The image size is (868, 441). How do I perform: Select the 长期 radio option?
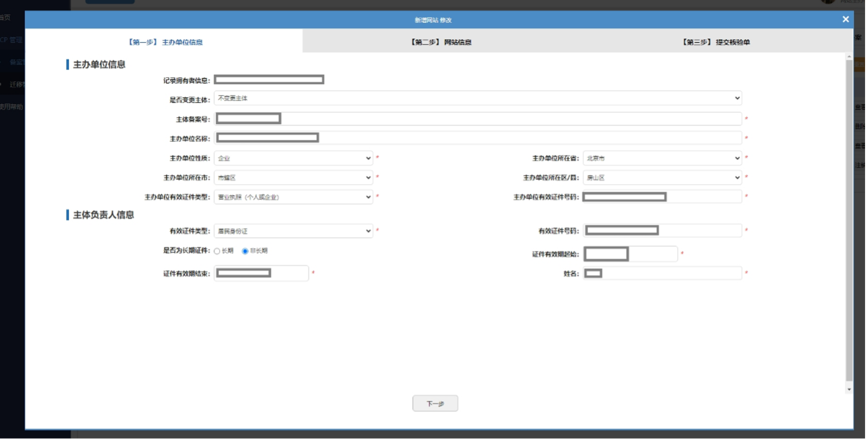pos(217,251)
